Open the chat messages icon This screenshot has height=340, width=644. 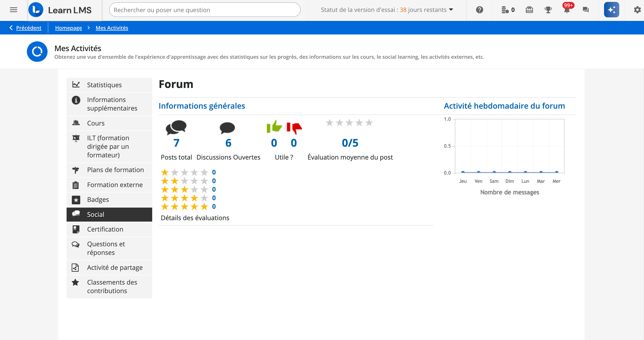(x=585, y=10)
